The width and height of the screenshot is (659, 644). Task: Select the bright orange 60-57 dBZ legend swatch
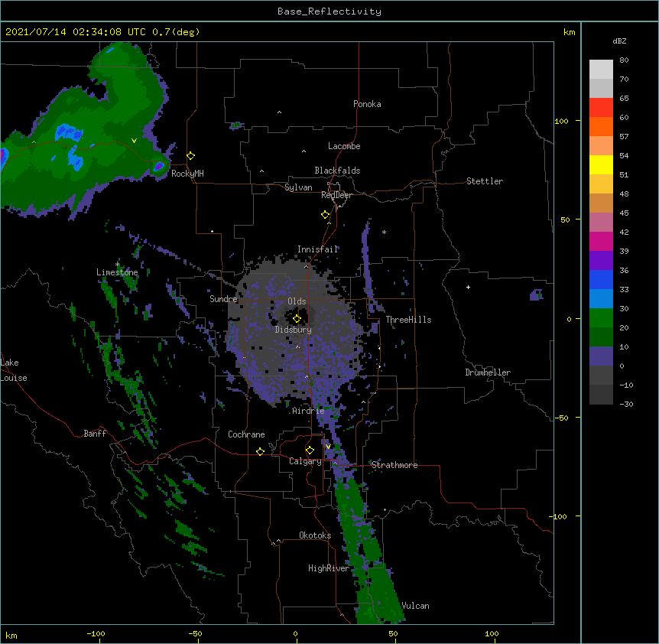pos(601,126)
